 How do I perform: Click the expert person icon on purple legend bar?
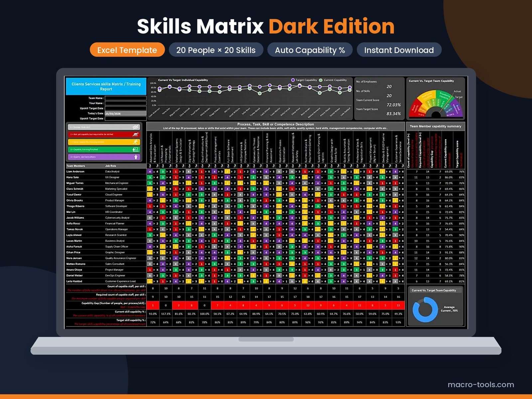(136, 157)
